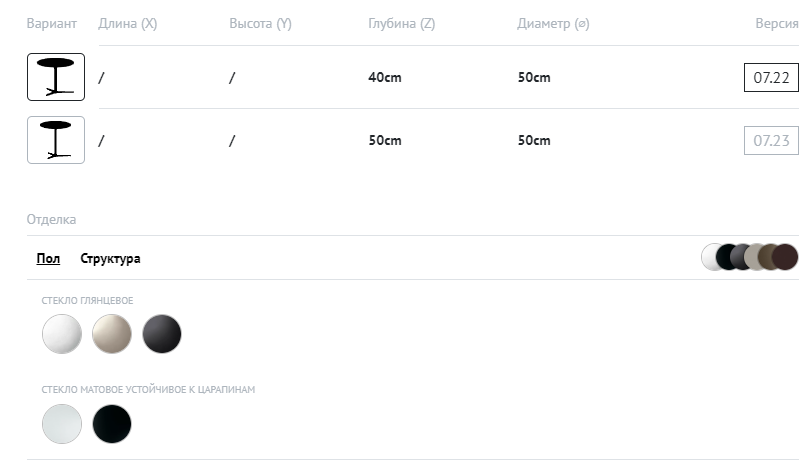Screen dimensions: 810x469
Task: Pick the glossy black glass swatch
Action: (162, 334)
